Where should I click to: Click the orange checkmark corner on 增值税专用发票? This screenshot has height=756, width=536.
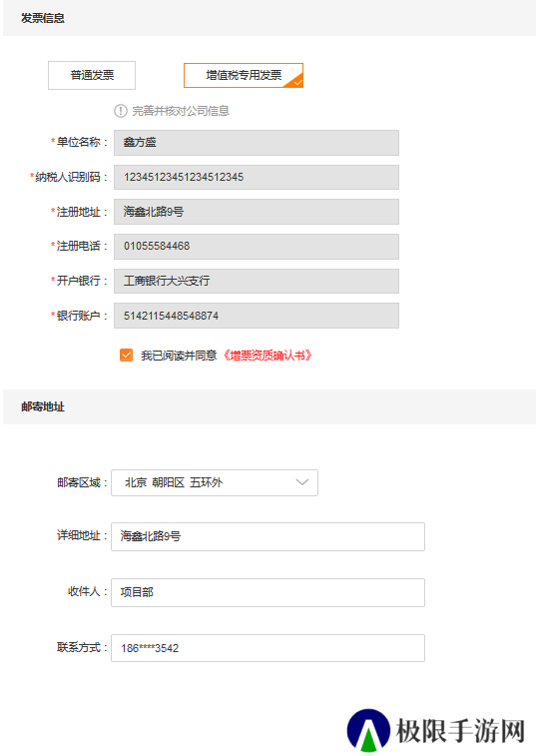click(296, 82)
